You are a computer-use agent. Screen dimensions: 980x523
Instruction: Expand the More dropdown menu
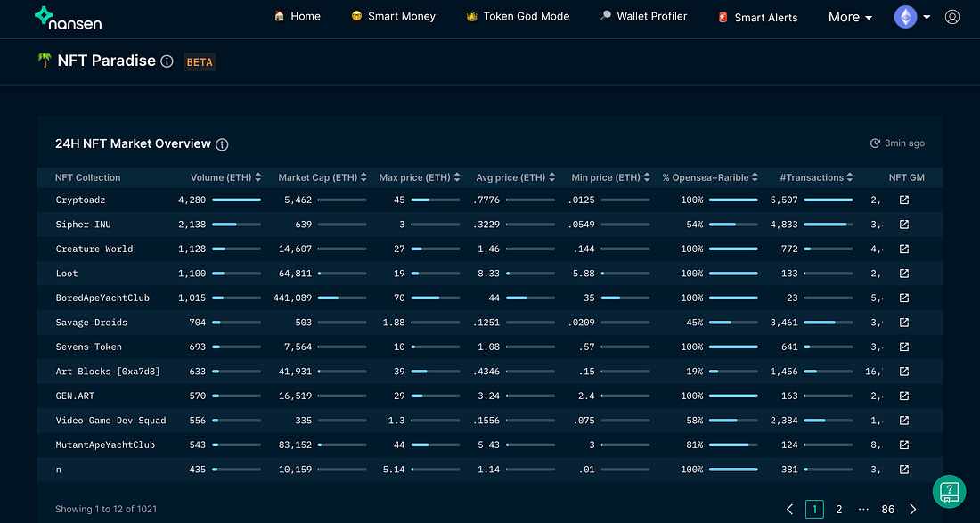850,17
